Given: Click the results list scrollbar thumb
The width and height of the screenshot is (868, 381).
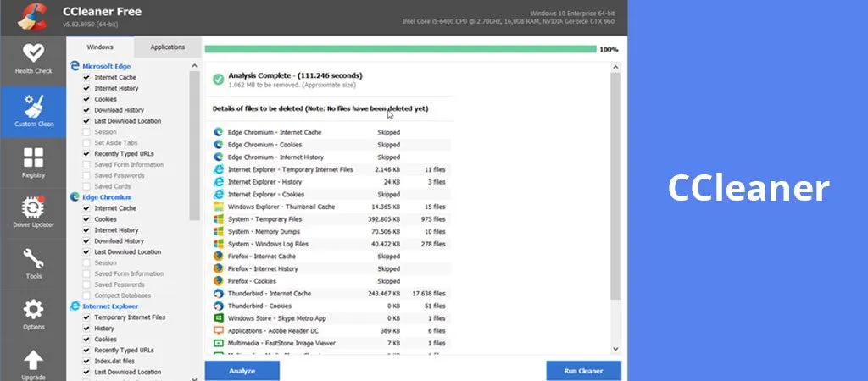Looking at the screenshot, I should [x=615, y=186].
